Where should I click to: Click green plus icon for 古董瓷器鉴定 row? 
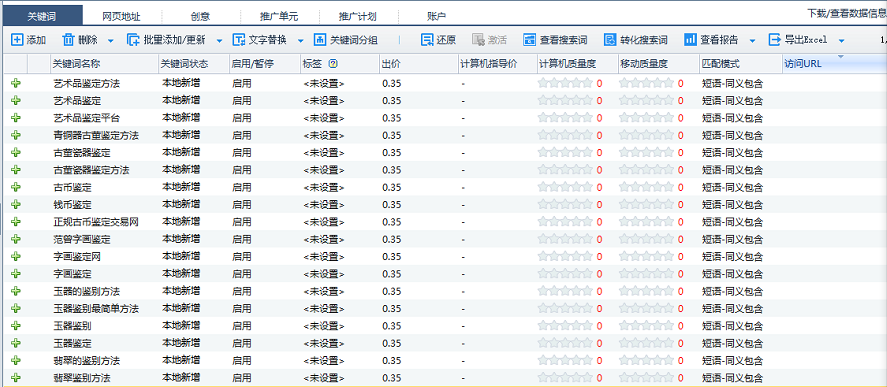click(16, 153)
